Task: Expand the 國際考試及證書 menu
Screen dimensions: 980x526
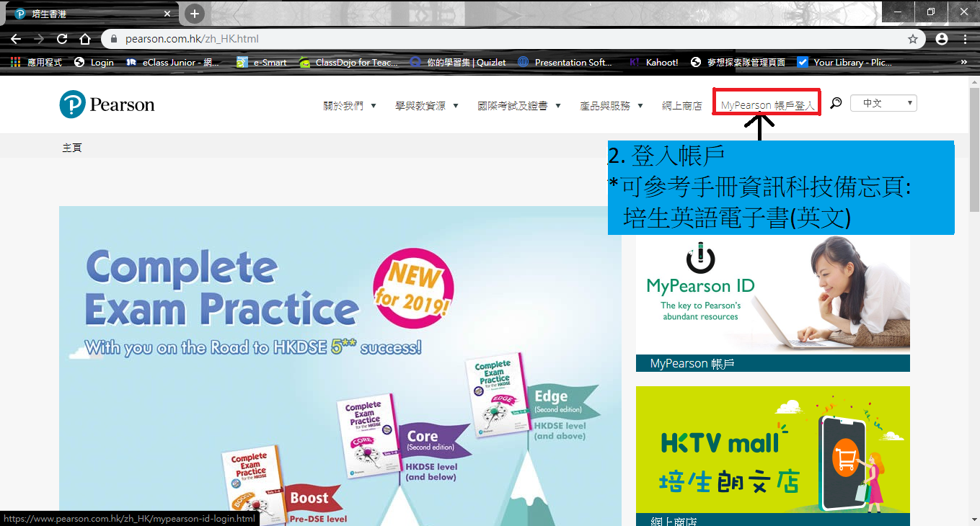Action: click(519, 106)
